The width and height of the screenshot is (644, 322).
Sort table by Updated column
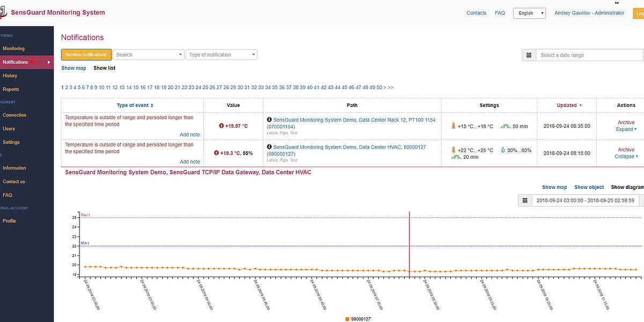pyautogui.click(x=569, y=105)
